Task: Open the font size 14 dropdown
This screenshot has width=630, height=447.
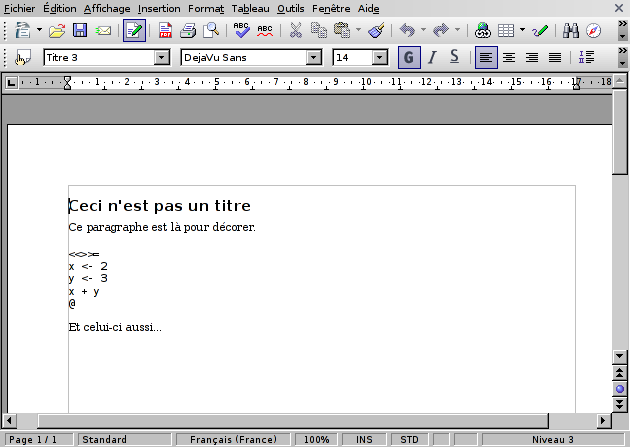Action: tap(379, 58)
